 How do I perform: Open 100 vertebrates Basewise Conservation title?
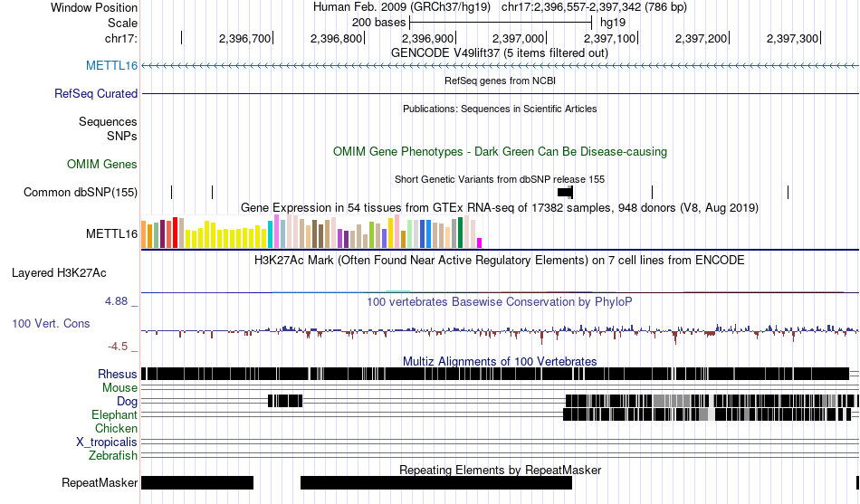point(500,301)
